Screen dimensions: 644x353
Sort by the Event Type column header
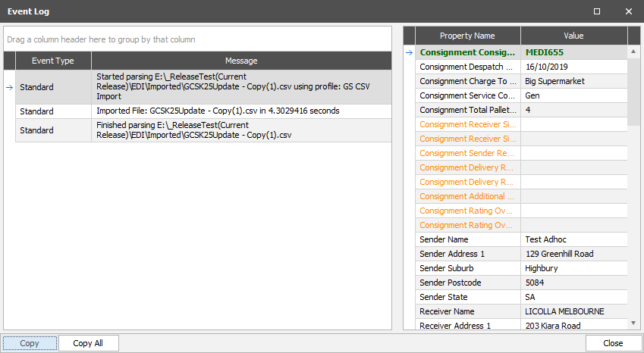(x=53, y=61)
